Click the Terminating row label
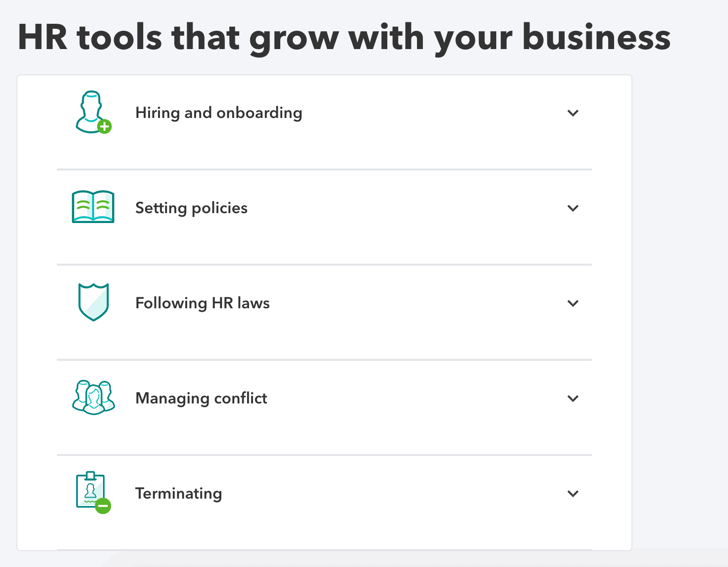Viewport: 728px width, 567px height. coord(179,493)
